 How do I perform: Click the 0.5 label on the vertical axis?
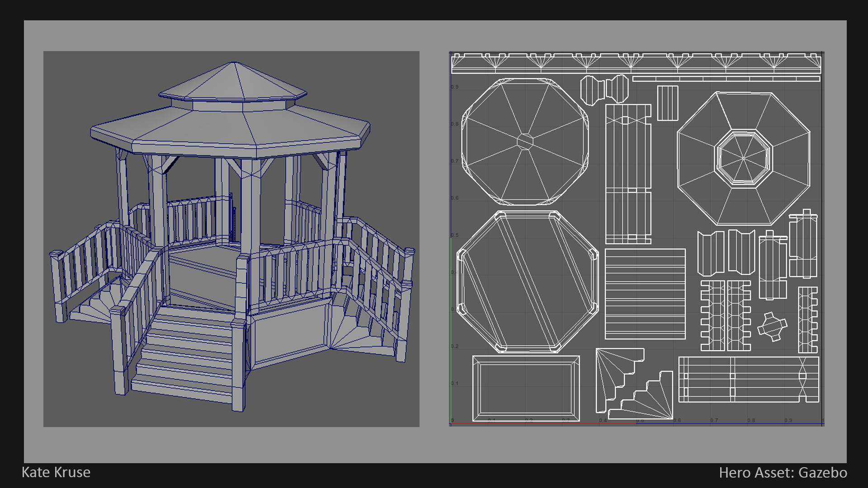pos(455,235)
